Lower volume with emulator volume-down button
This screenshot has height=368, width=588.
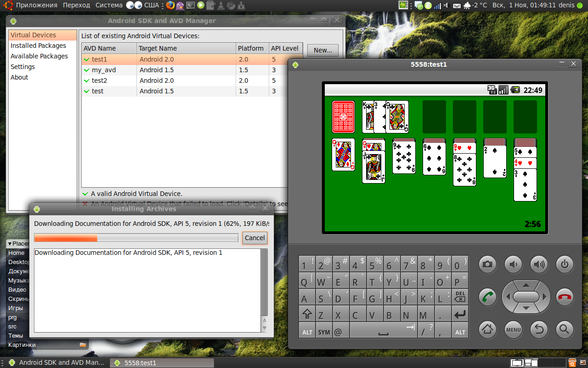[x=513, y=264]
